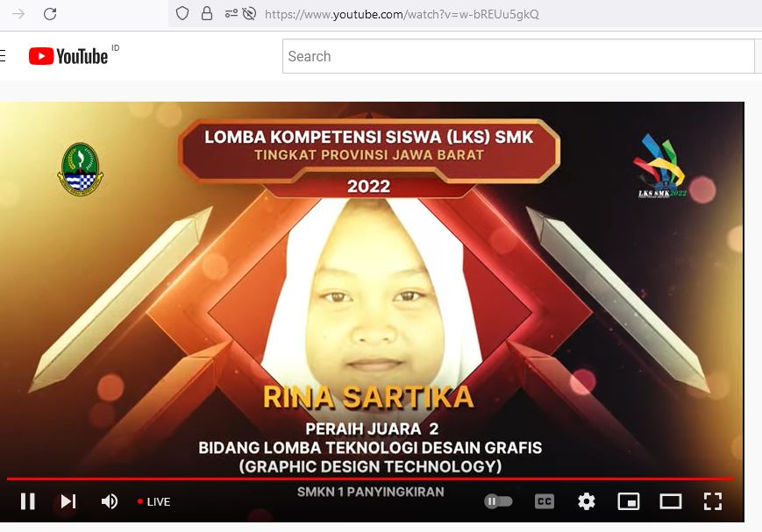This screenshot has width=762, height=532.
Task: Mute the video volume
Action: tap(110, 501)
